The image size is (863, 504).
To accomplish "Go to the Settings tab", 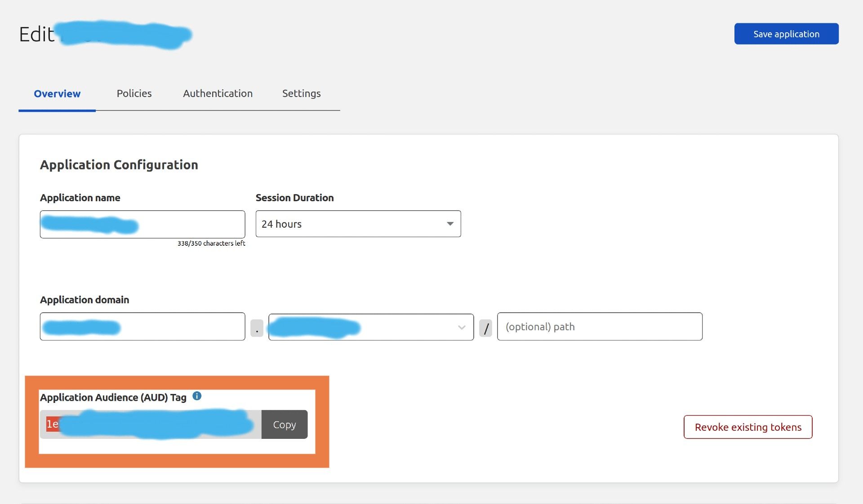I will point(301,93).
